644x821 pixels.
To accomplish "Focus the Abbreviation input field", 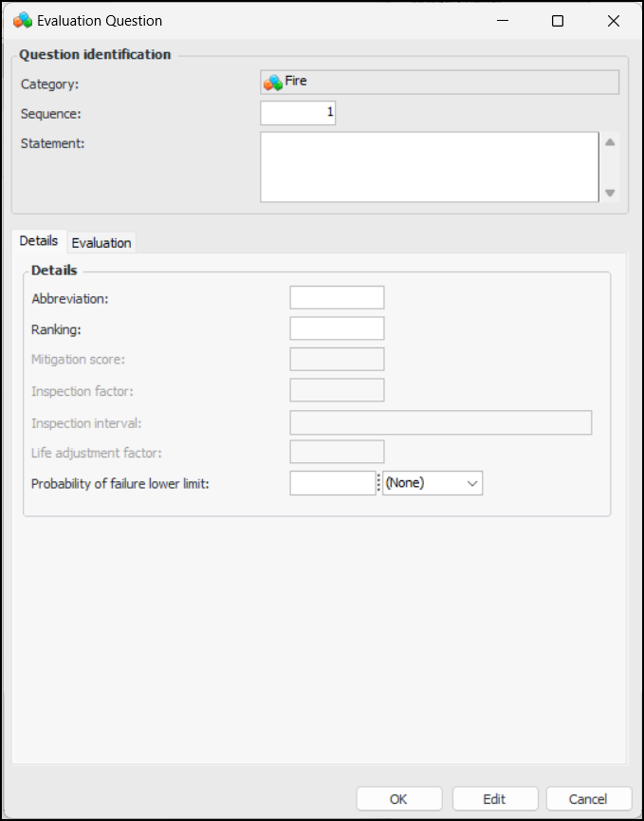I will click(x=337, y=298).
